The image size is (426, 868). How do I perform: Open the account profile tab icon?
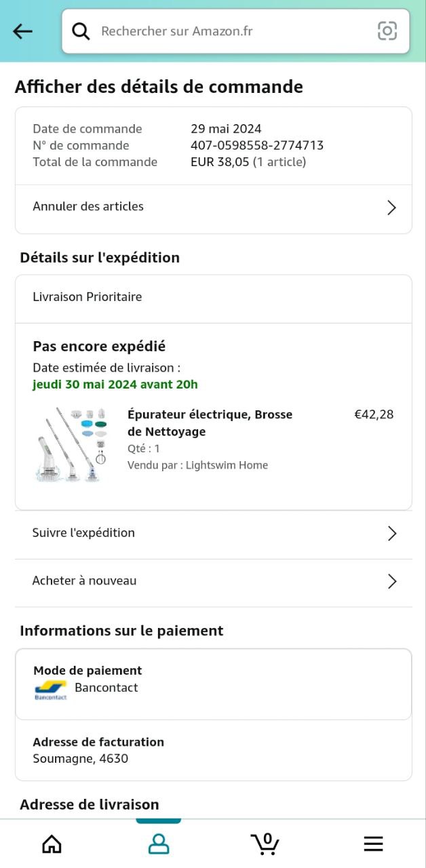click(159, 844)
